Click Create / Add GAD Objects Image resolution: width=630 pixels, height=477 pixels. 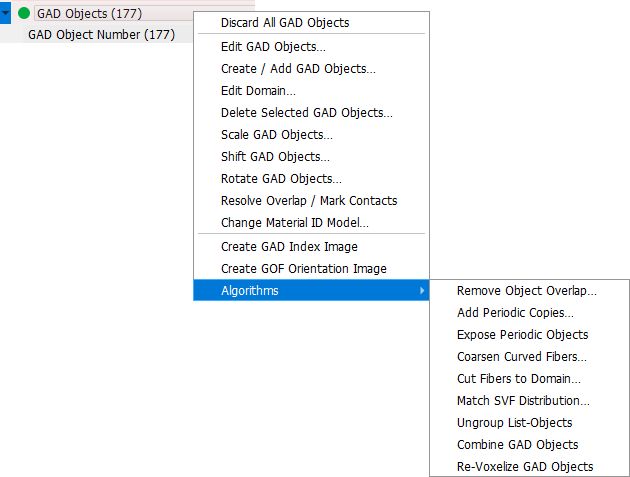point(298,69)
